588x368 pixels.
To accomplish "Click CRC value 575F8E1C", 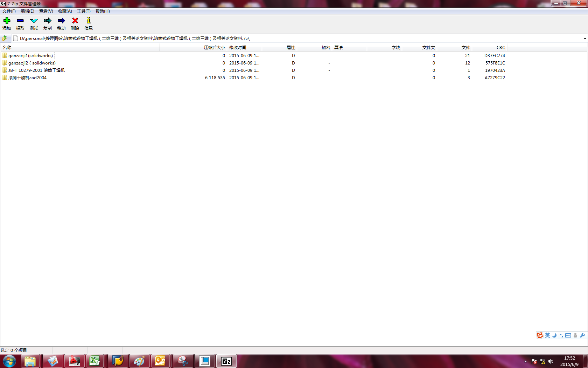I will coord(495,63).
